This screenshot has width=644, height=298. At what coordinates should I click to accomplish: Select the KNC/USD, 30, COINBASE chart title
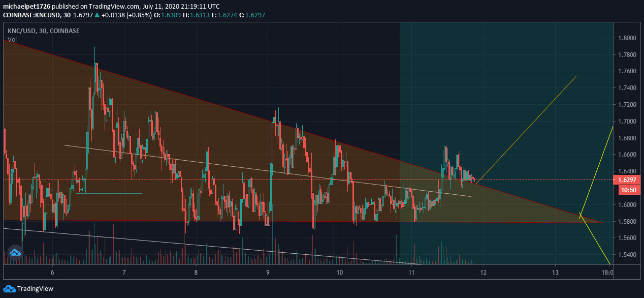click(x=43, y=31)
